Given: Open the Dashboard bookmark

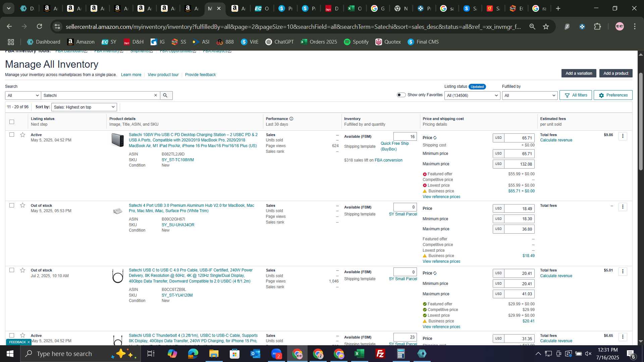Looking at the screenshot, I should click(x=44, y=42).
